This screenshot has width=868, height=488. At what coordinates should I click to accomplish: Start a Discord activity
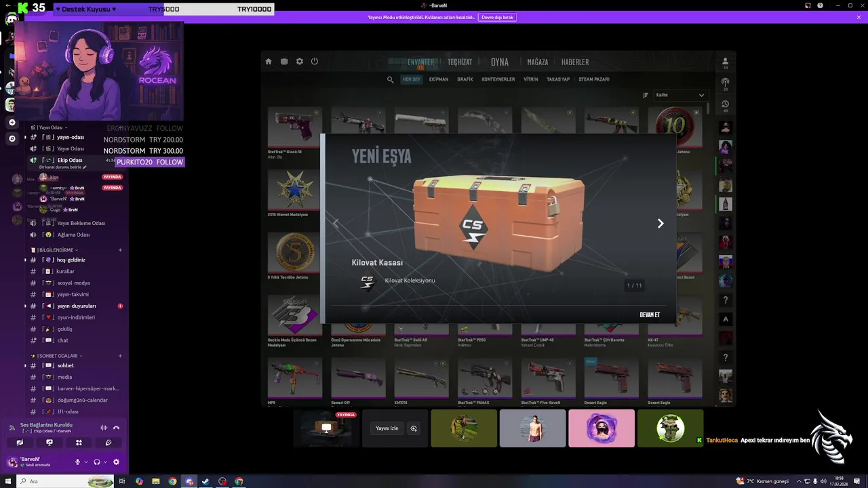point(79,443)
